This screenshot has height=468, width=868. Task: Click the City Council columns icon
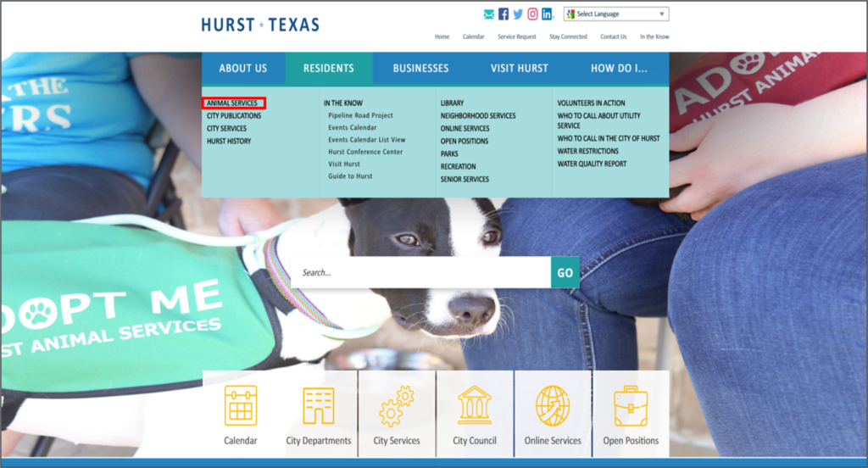point(475,405)
